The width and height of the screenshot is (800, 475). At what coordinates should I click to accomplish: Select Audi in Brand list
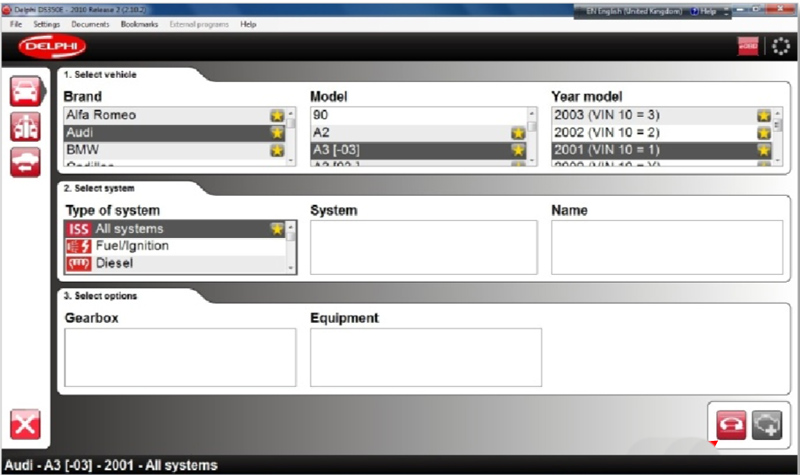(175, 133)
